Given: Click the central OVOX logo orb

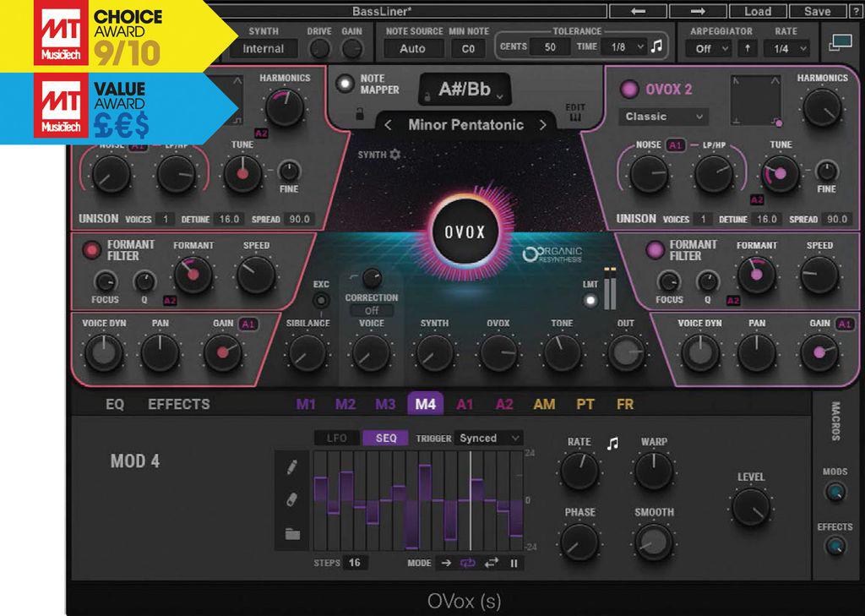Looking at the screenshot, I should pos(465,232).
